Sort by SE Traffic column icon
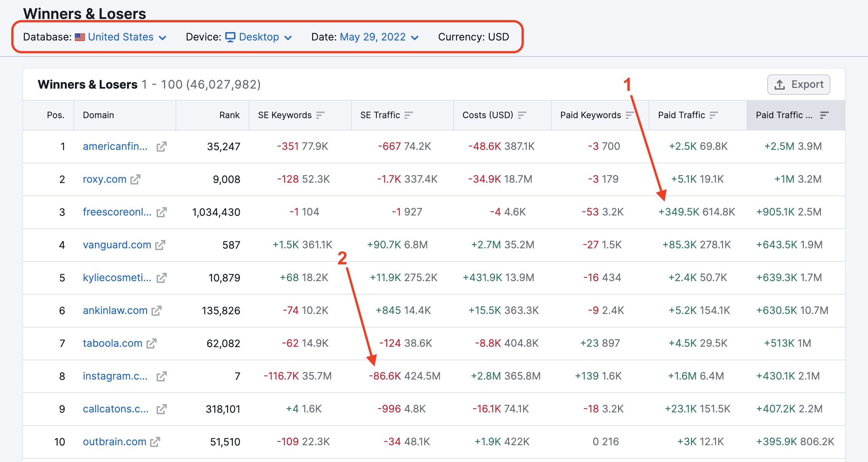This screenshot has width=868, height=462. pyautogui.click(x=408, y=115)
